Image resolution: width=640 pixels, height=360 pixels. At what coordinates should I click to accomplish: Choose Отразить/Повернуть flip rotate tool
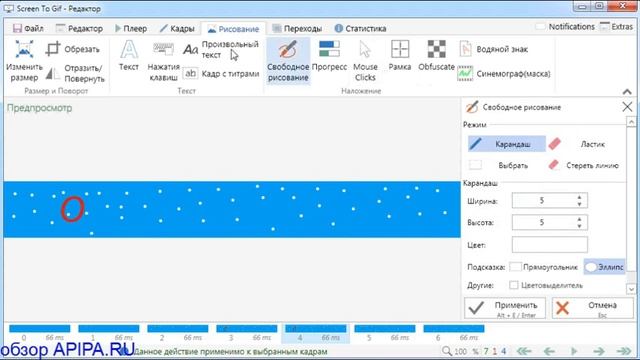(x=75, y=73)
